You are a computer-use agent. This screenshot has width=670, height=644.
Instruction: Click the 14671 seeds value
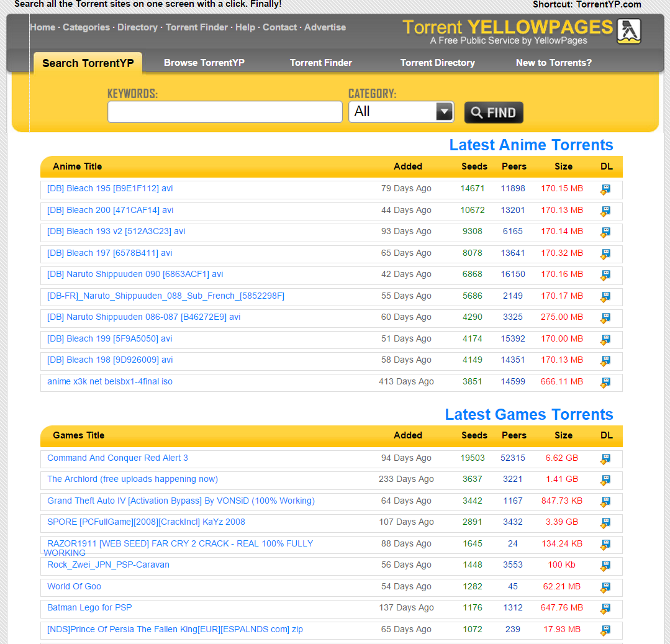coord(473,188)
